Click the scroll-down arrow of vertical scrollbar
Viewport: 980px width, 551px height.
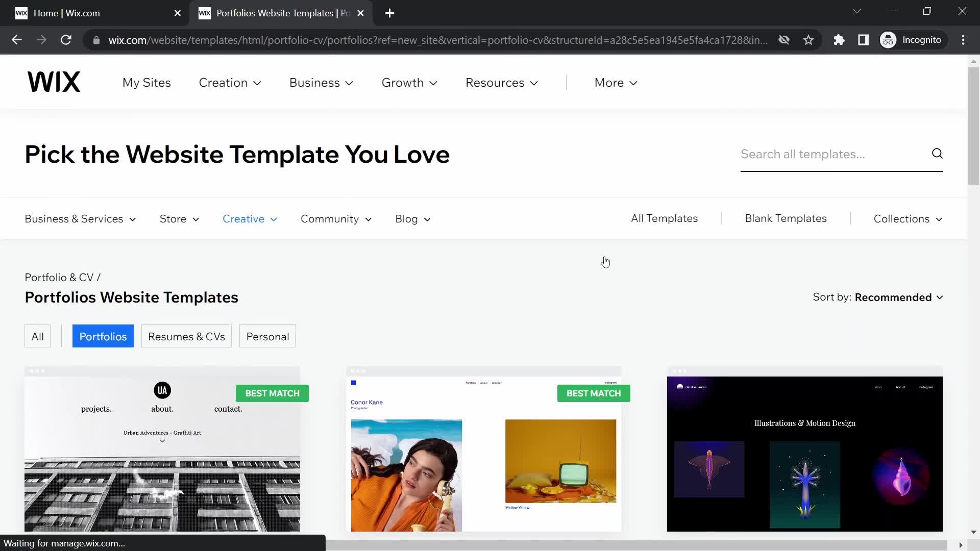click(x=973, y=532)
